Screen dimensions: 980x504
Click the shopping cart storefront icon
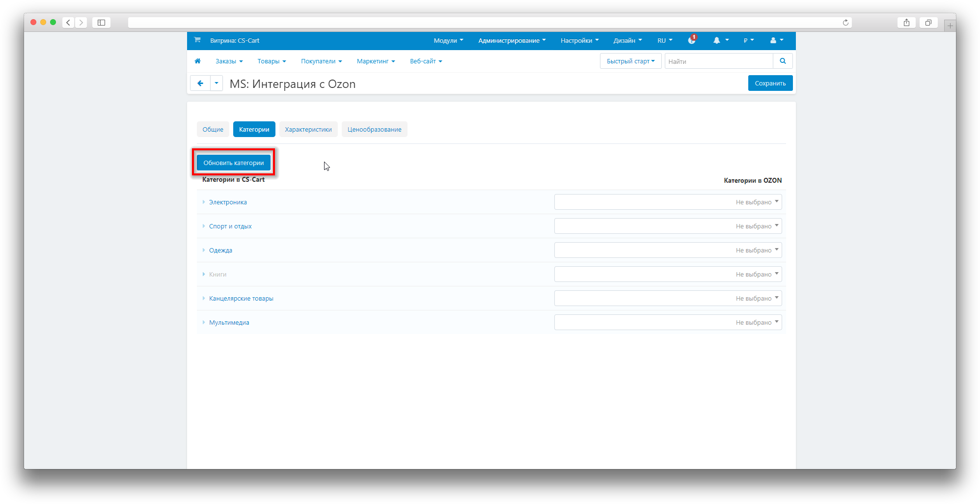(197, 40)
